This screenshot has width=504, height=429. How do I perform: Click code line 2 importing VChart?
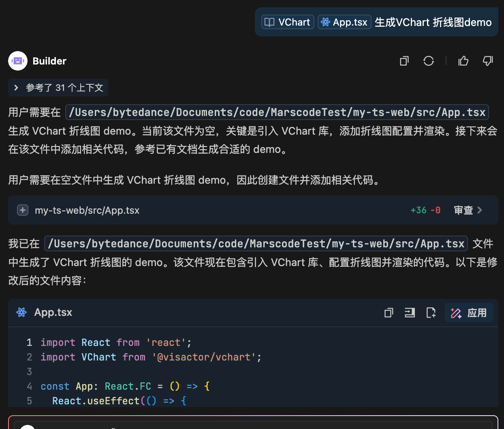click(x=151, y=357)
